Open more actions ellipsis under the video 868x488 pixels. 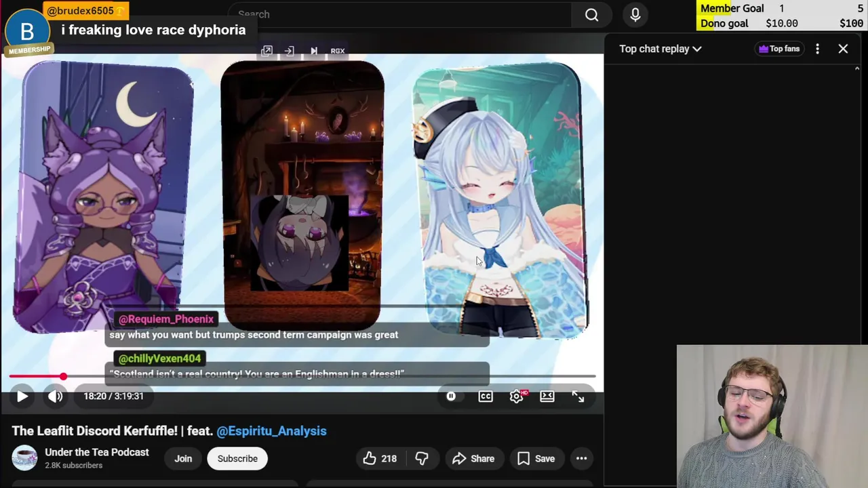[x=582, y=459]
